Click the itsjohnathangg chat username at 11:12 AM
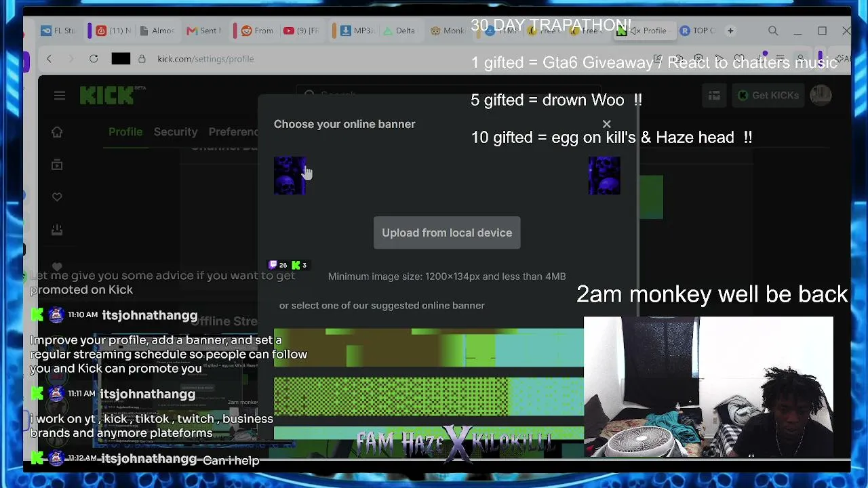The width and height of the screenshot is (868, 488). coord(149,459)
